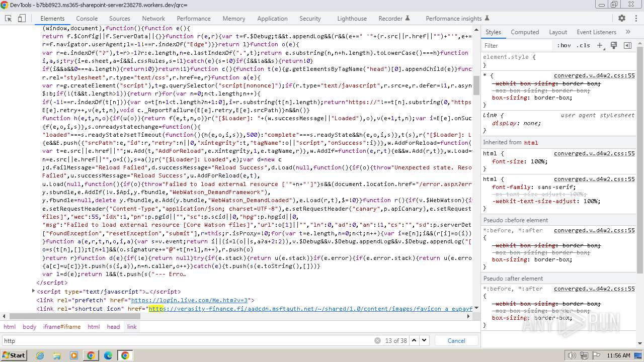
Task: Expand the collapsed script type text/javascript node
Action: coord(34,291)
